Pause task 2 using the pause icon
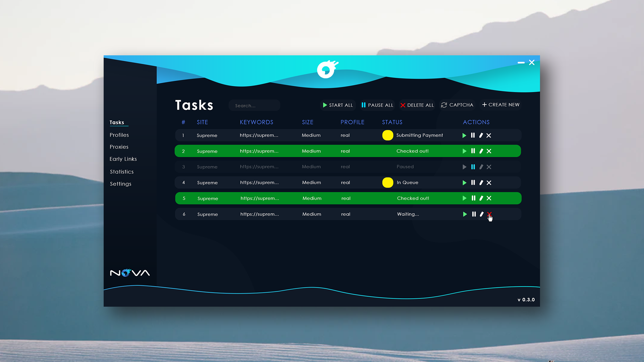Image resolution: width=644 pixels, height=362 pixels. coord(473,151)
